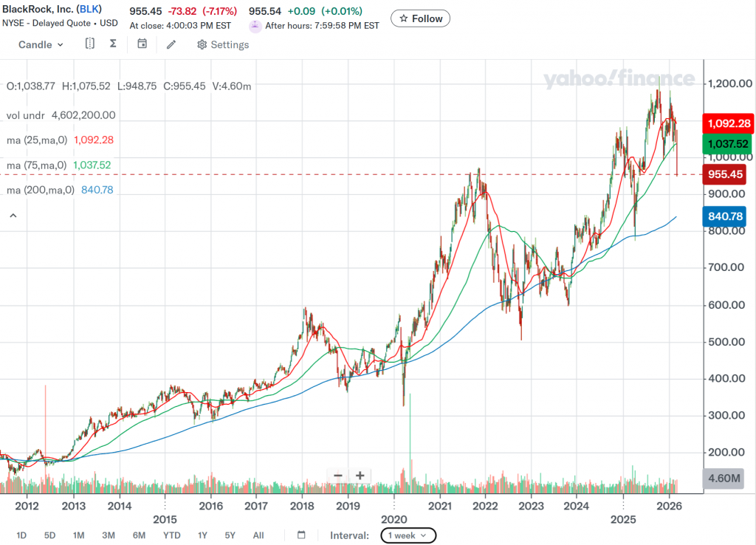Click the events calendar icon in toolbar

click(142, 44)
